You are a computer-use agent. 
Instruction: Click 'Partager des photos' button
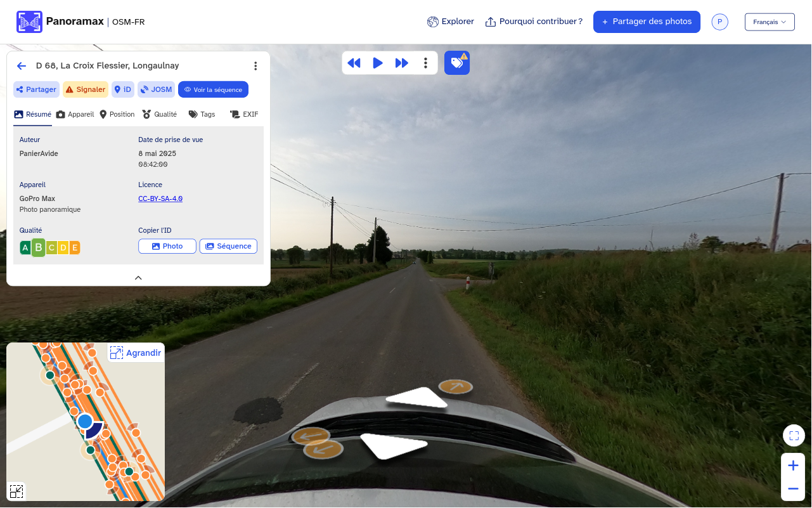point(647,22)
